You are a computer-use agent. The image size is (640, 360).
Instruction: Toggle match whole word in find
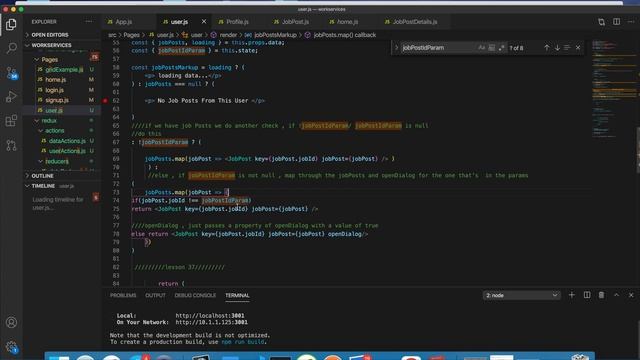(x=492, y=48)
